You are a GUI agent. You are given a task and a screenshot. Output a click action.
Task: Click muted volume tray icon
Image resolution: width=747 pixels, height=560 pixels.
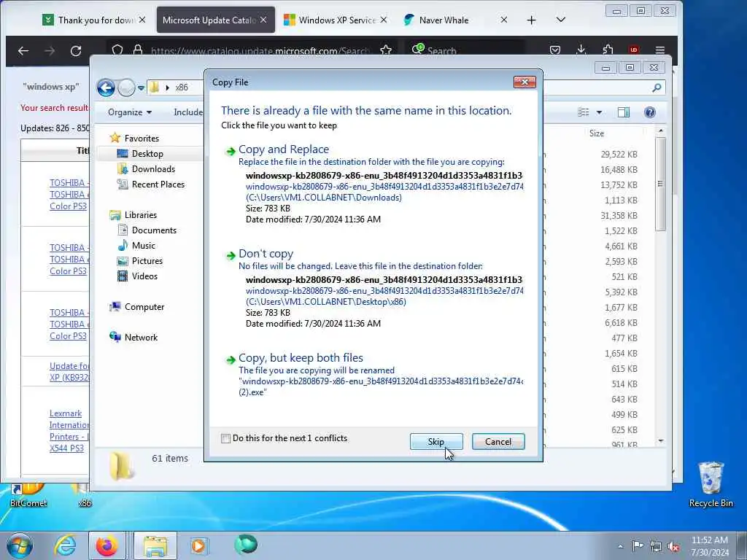click(673, 547)
